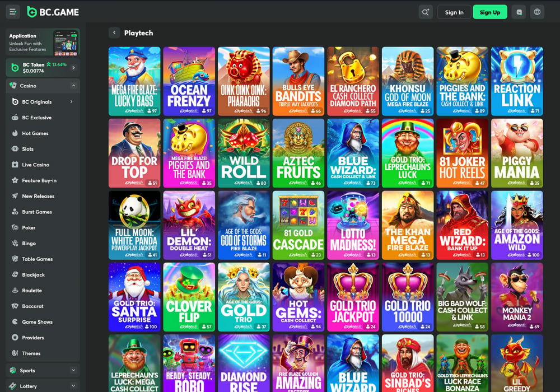The width and height of the screenshot is (560, 392).
Task: Click the Slots sidebar icon
Action: pos(15,149)
